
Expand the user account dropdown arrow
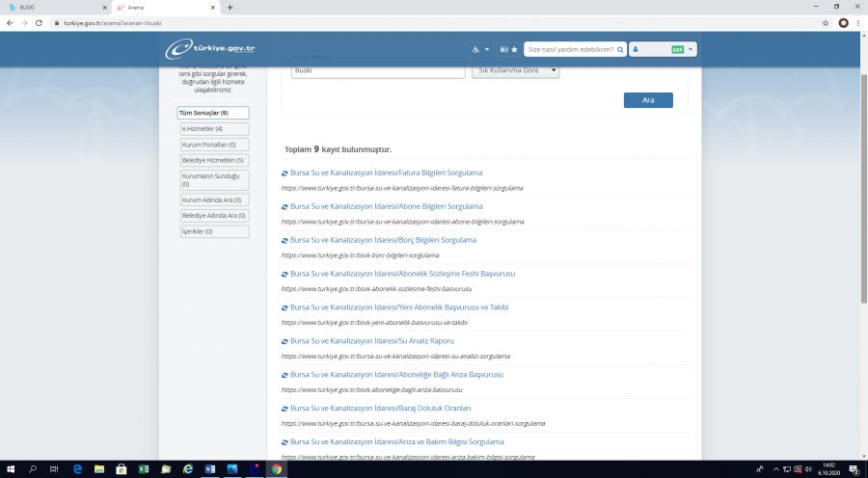click(x=691, y=50)
